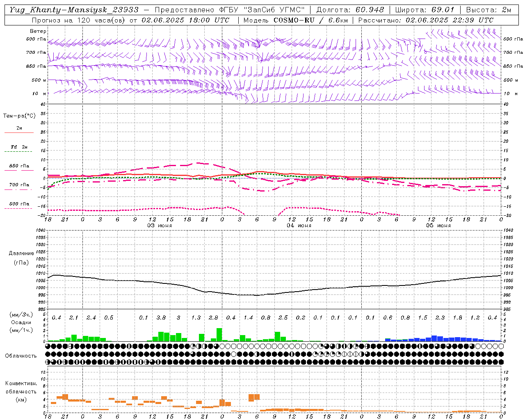The width and height of the screenshot is (525, 420).
Task: Click the 'Ветер' wind panel label
Action: (38, 31)
